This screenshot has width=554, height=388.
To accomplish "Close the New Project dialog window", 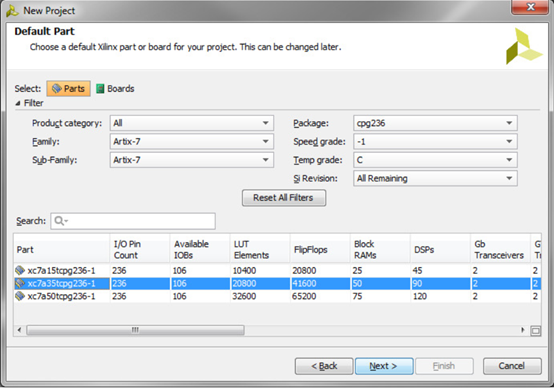I will tap(530, 7).
